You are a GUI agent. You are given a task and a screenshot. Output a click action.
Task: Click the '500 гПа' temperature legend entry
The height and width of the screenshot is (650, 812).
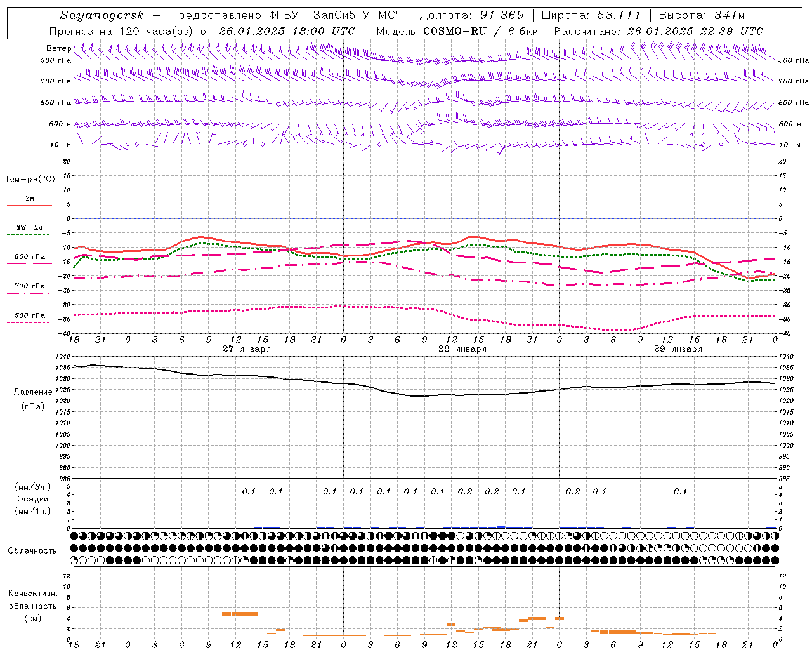coord(30,315)
